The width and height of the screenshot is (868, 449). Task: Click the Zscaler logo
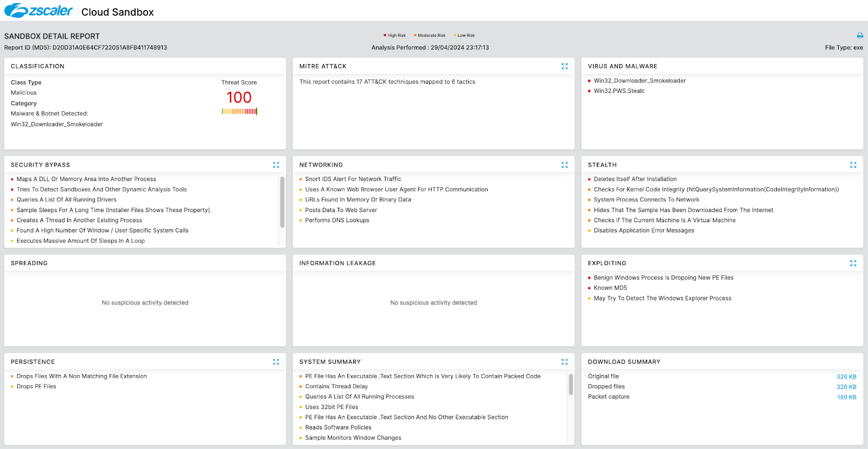tap(39, 11)
